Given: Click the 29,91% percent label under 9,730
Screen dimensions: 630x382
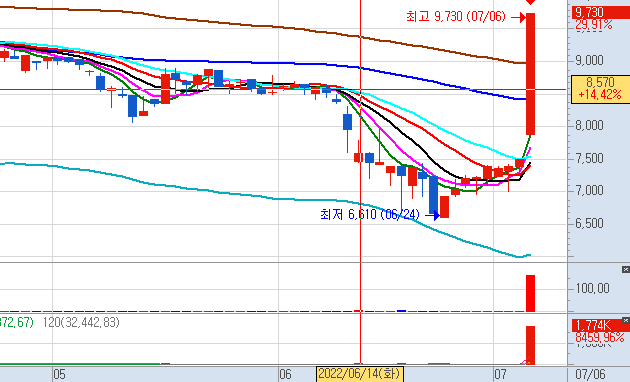Looking at the screenshot, I should click(594, 25).
